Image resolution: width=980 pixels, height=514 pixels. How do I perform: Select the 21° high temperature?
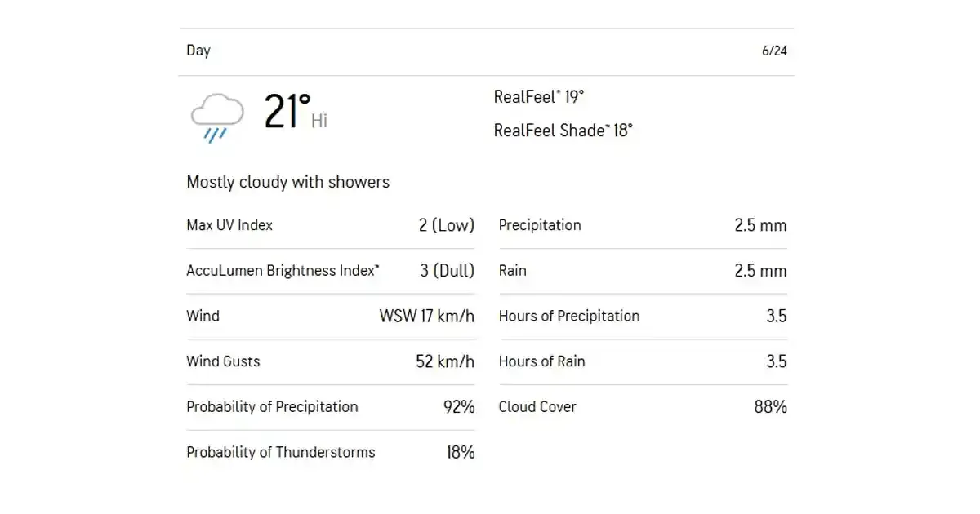[287, 112]
